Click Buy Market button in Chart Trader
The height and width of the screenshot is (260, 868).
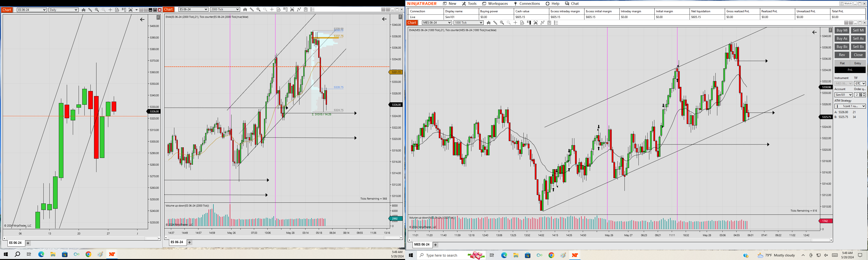(842, 30)
